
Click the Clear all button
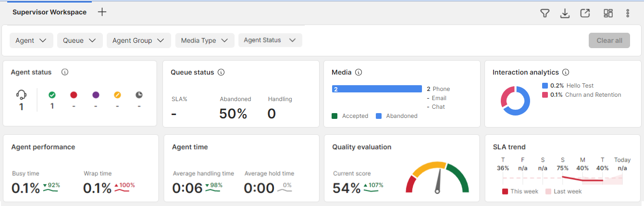point(609,40)
